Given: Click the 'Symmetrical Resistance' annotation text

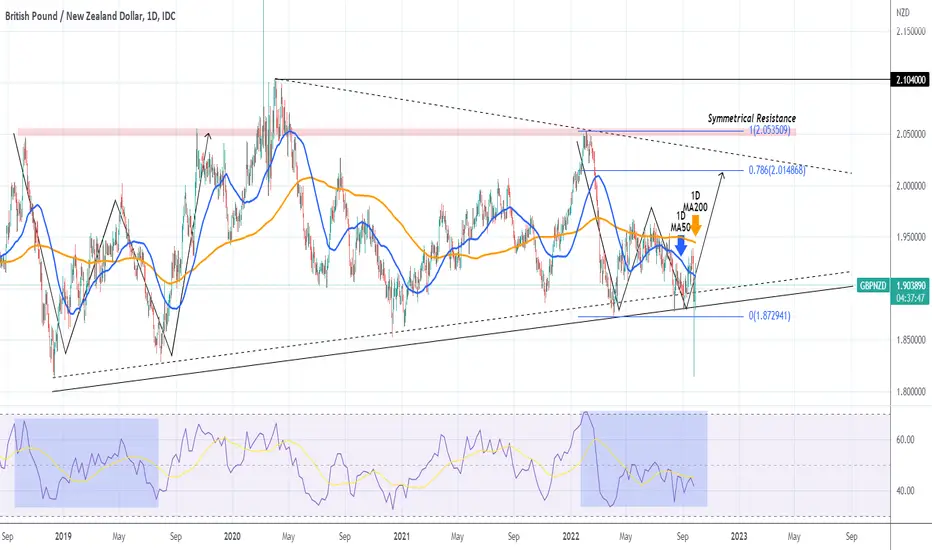Looking at the screenshot, I should (751, 118).
